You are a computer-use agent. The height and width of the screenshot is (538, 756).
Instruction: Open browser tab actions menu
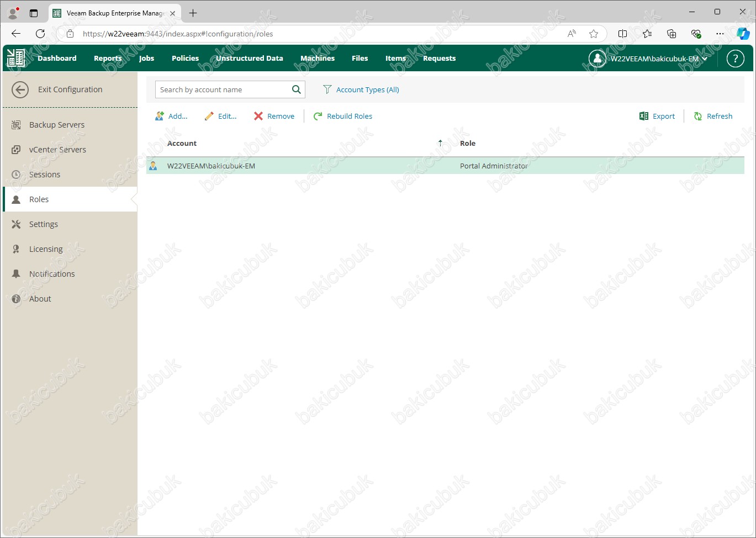pyautogui.click(x=34, y=13)
